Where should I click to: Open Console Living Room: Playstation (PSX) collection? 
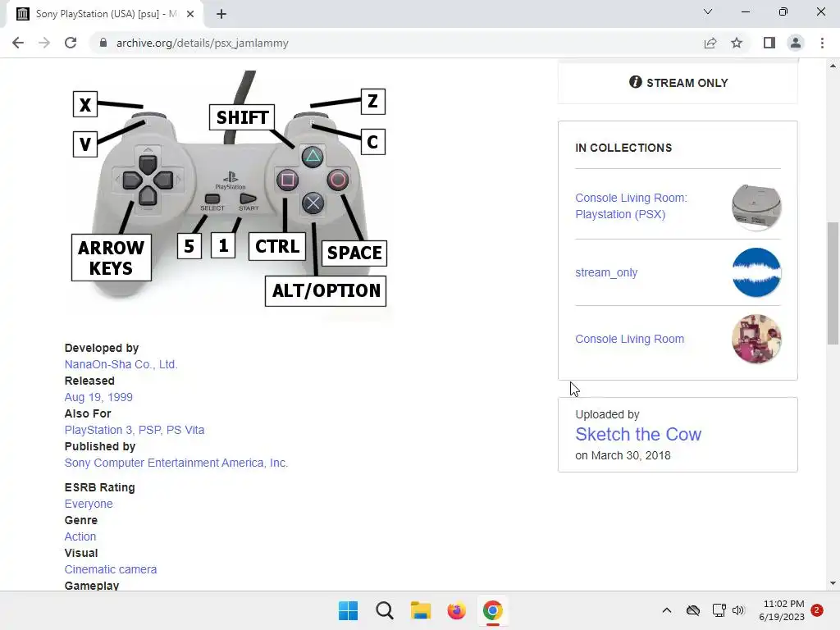[x=631, y=206]
